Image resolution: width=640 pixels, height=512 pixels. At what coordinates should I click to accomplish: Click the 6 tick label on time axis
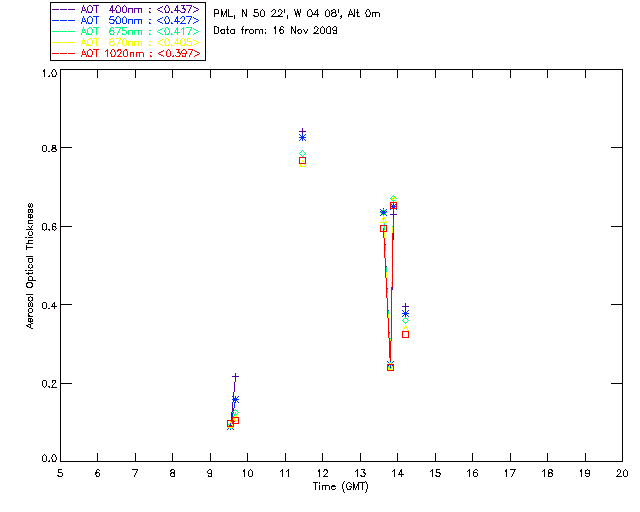coord(98,473)
